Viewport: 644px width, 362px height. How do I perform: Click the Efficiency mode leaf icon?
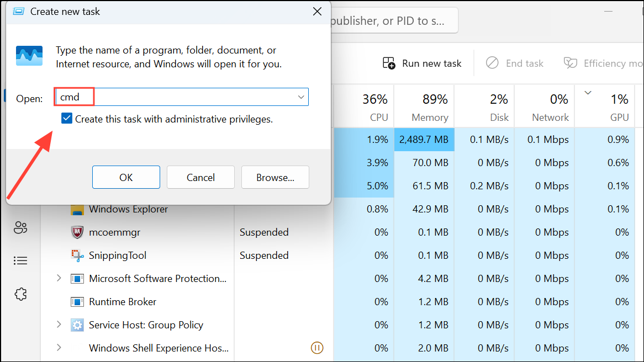coord(570,63)
